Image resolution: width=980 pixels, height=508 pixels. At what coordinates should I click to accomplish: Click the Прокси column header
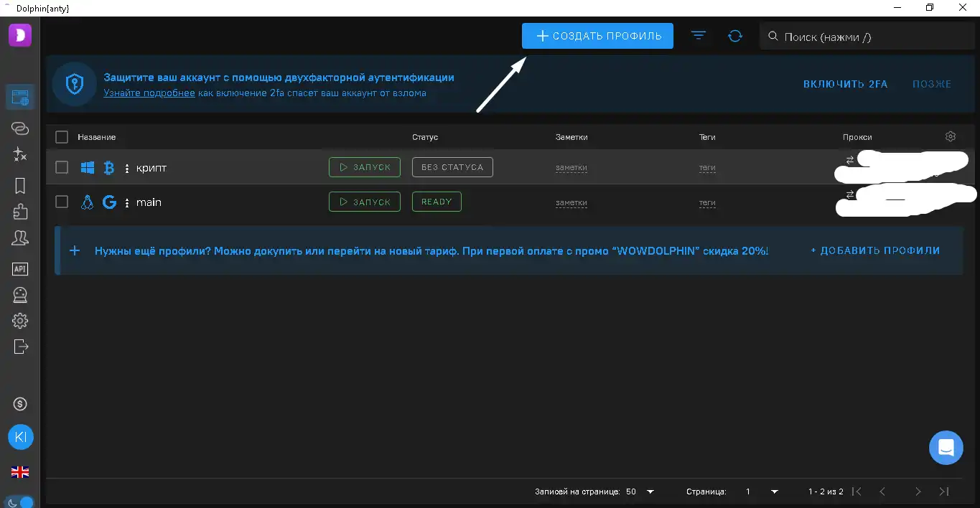click(857, 137)
